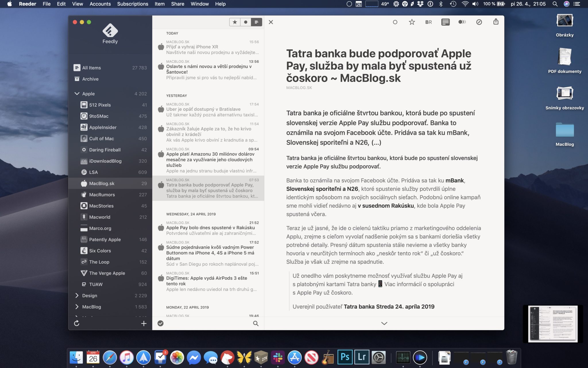Open Notification Center icon
The width and height of the screenshot is (588, 368).
click(577, 4)
